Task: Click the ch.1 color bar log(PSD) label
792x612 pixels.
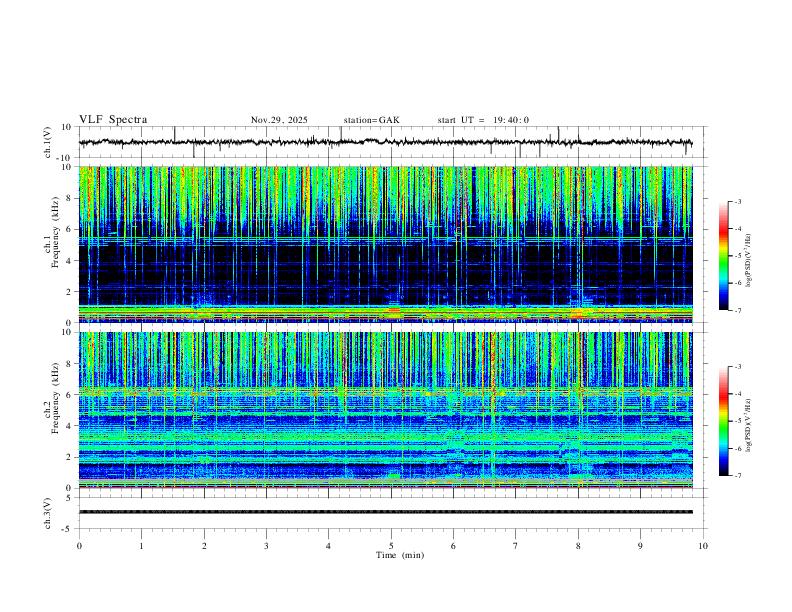Action: tap(748, 260)
